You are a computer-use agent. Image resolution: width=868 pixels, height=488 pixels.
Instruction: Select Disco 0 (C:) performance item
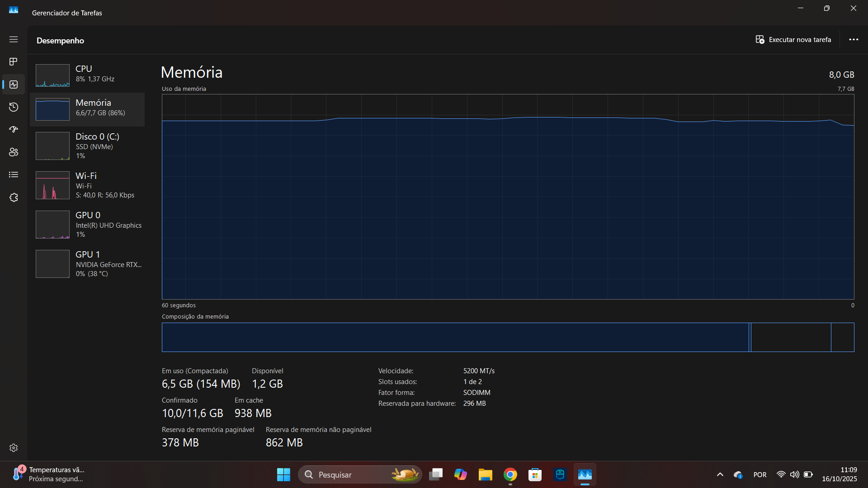click(87, 145)
